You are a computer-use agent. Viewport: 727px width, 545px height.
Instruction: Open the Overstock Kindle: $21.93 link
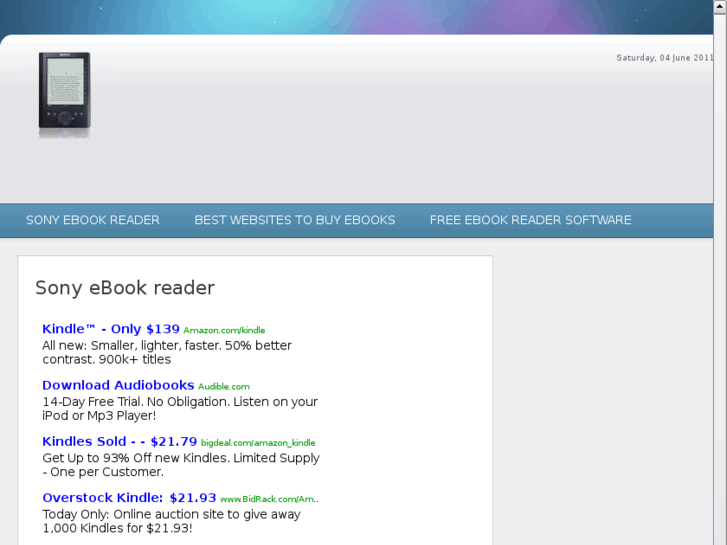click(x=129, y=498)
